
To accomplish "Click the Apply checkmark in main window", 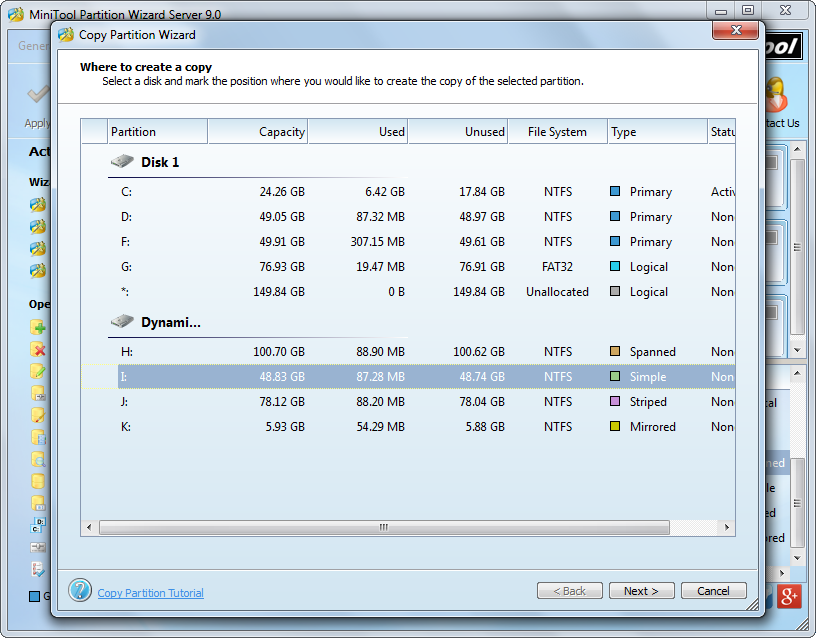I will click(x=38, y=95).
